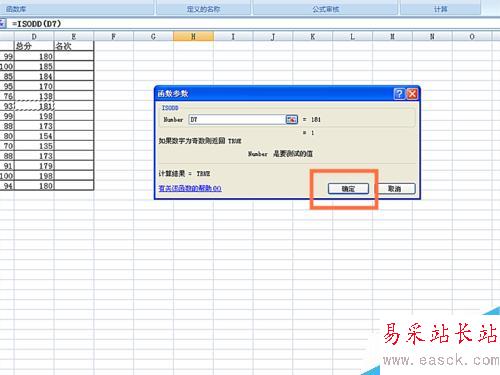Select column header M
Screen dimensions: 500x375
tap(392, 37)
